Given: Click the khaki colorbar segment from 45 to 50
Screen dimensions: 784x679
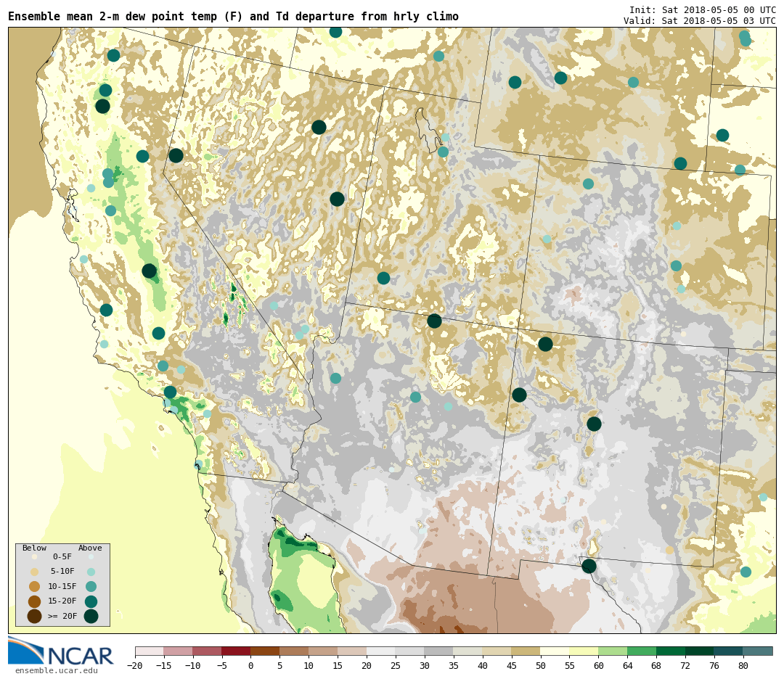Looking at the screenshot, I should [526, 651].
